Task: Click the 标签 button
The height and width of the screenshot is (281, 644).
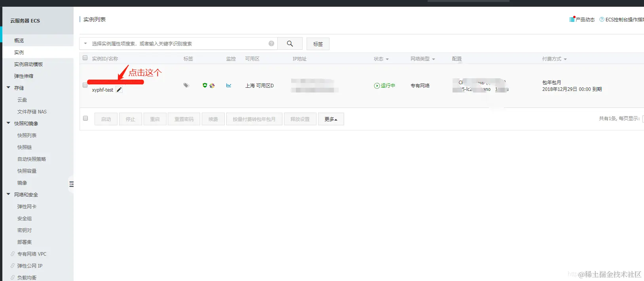Action: [318, 44]
